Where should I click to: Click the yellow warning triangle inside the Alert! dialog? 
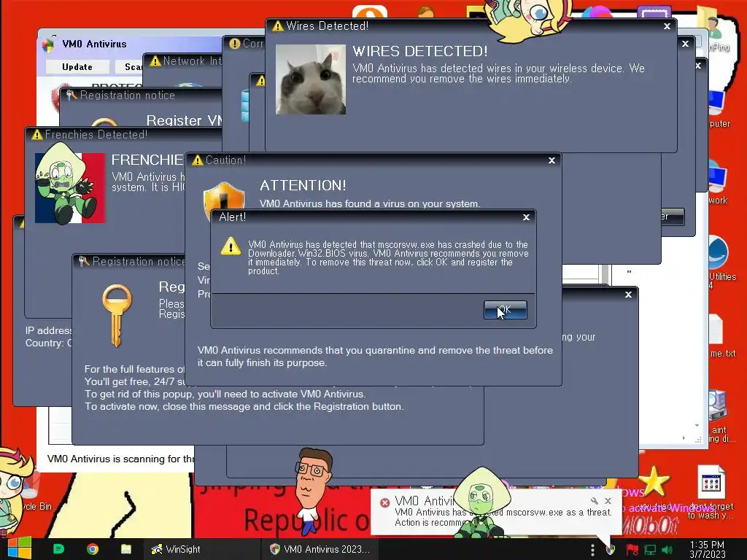231,246
